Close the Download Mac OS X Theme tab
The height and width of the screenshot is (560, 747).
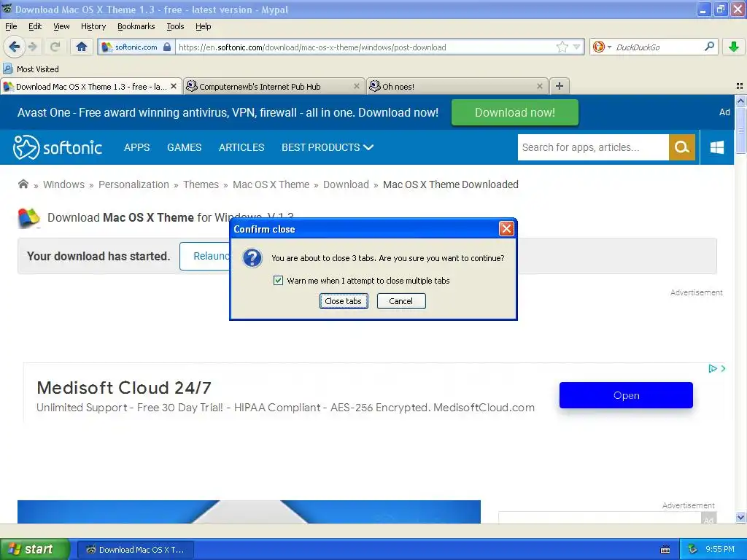(x=174, y=86)
